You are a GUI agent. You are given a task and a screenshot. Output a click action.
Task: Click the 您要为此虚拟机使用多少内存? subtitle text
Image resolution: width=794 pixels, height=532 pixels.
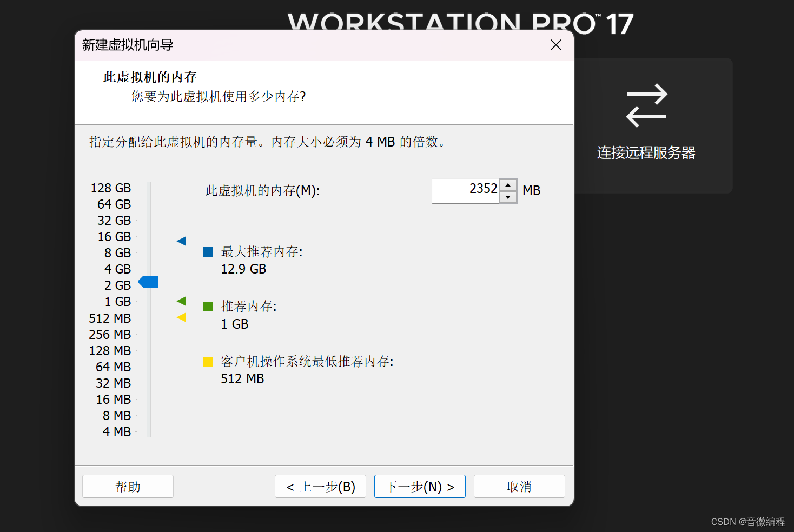(x=219, y=97)
